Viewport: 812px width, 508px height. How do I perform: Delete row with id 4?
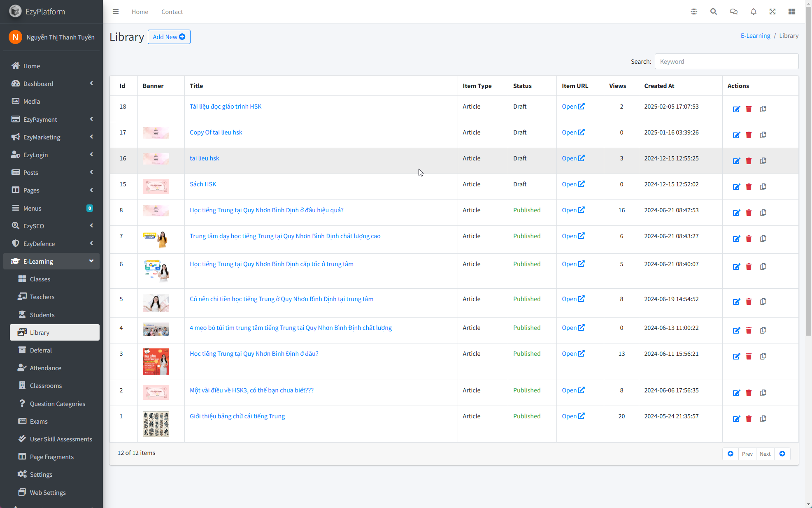[749, 330]
